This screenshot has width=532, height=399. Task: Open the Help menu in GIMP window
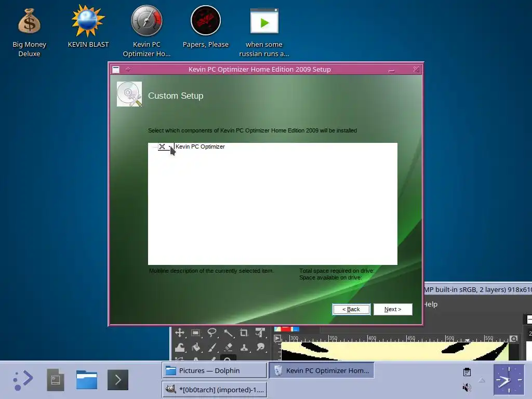point(431,304)
